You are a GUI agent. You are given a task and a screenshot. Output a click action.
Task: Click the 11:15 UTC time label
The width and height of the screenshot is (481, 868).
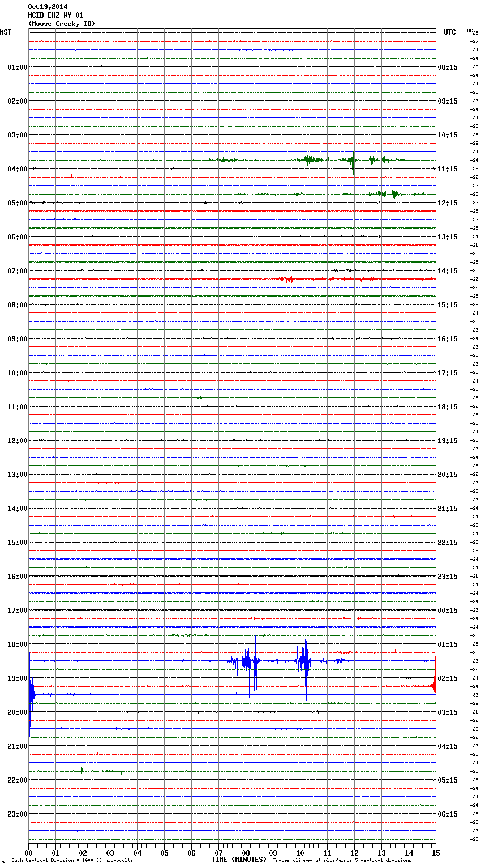tap(448, 169)
